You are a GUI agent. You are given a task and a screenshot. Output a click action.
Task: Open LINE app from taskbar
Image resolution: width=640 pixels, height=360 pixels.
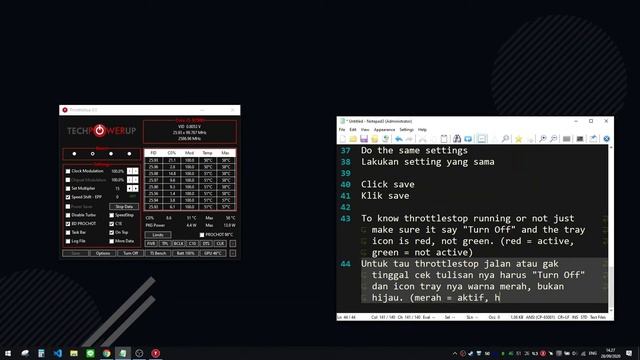click(90, 353)
